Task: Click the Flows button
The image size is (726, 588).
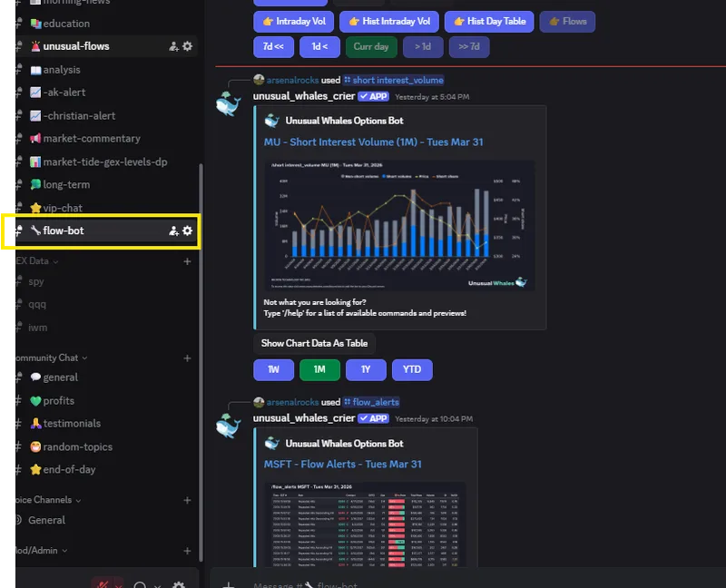Action: click(567, 22)
